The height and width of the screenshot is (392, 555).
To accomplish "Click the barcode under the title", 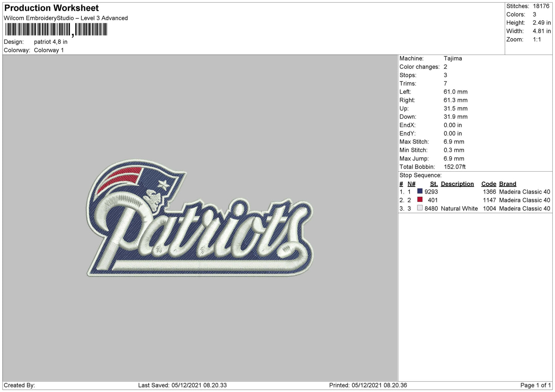I will (x=56, y=30).
